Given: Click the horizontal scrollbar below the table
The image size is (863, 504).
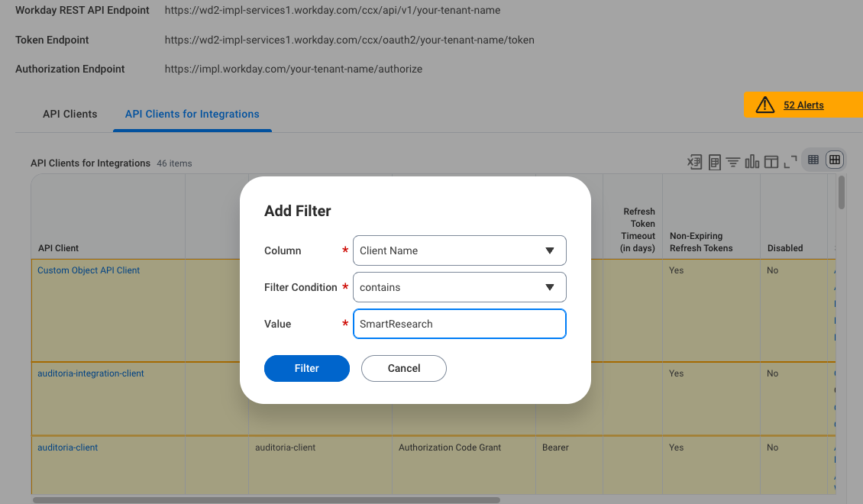Looking at the screenshot, I should pyautogui.click(x=267, y=500).
